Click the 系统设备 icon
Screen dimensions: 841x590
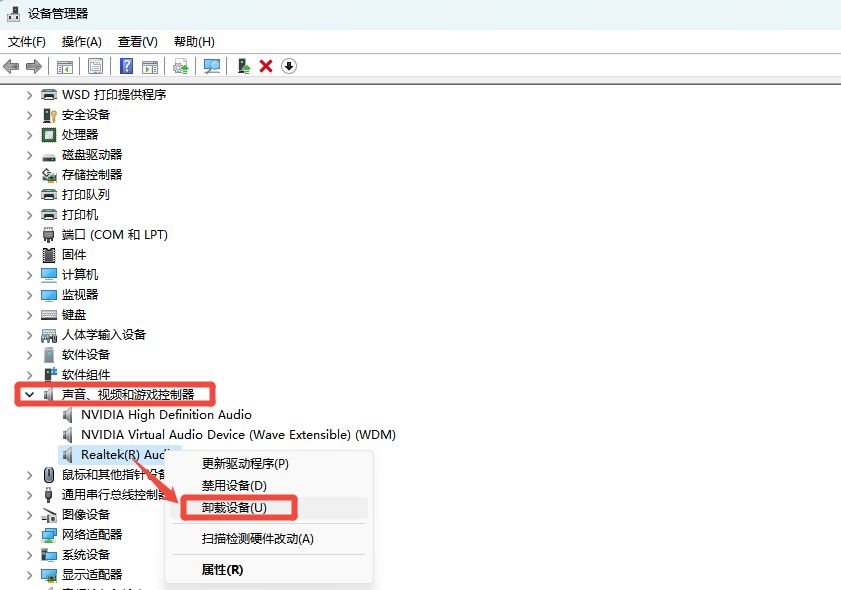pyautogui.click(x=49, y=555)
